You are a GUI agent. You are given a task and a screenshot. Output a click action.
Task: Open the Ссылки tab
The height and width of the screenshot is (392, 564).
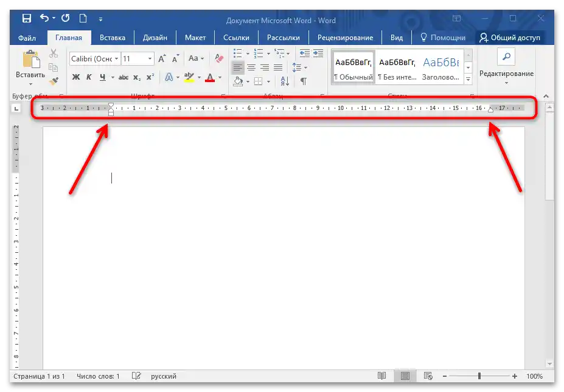point(236,38)
